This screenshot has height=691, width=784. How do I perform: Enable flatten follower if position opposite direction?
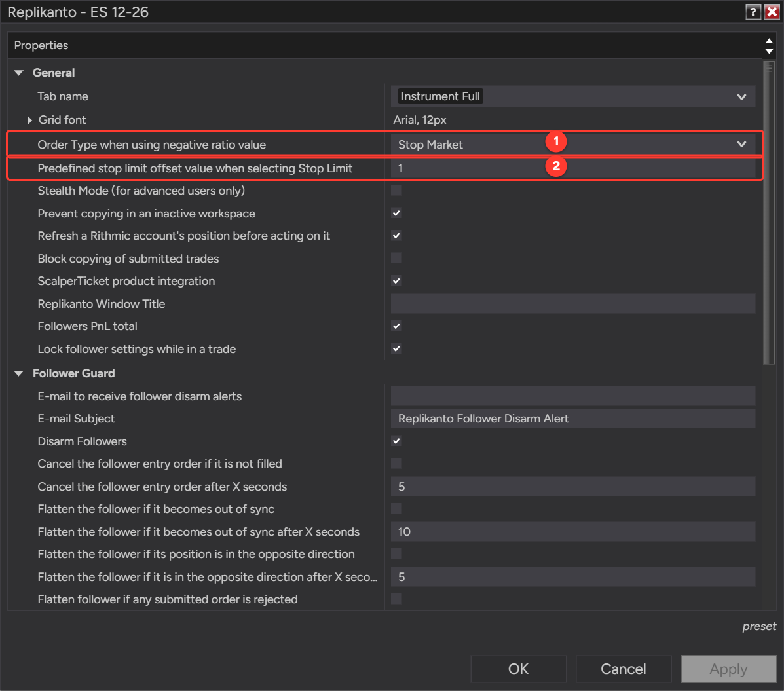[396, 554]
